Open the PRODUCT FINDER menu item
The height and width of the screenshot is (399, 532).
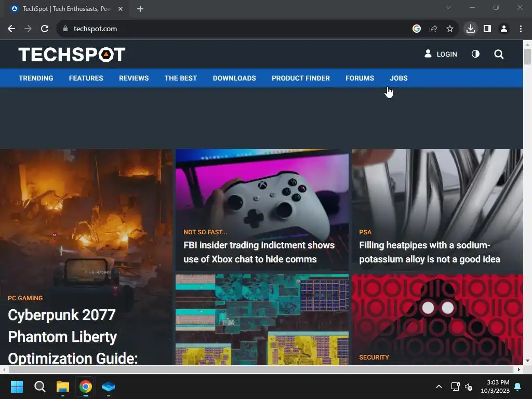[301, 78]
